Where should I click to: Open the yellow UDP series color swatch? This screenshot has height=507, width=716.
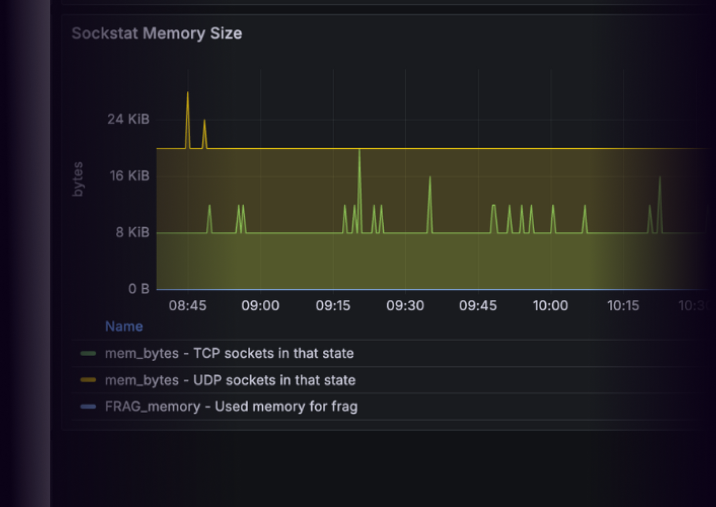(88, 381)
